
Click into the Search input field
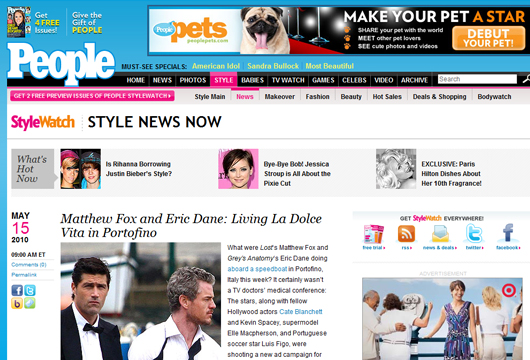(x=477, y=79)
